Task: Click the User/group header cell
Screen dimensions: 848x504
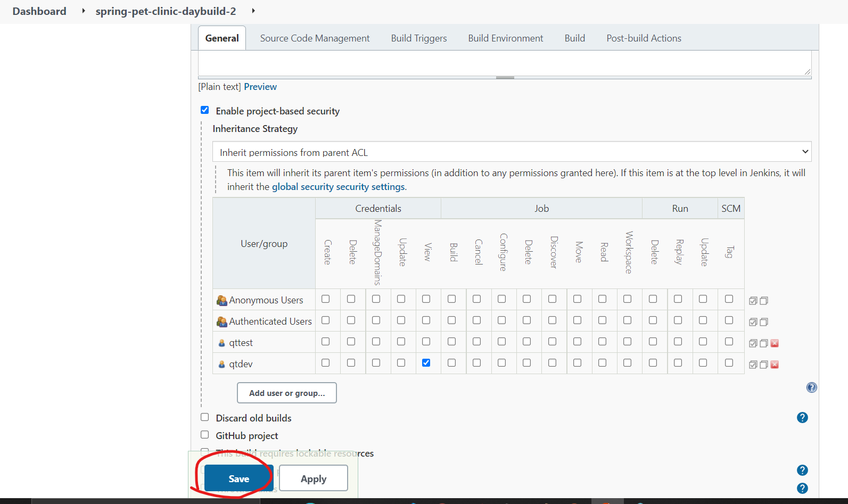Action: click(264, 243)
